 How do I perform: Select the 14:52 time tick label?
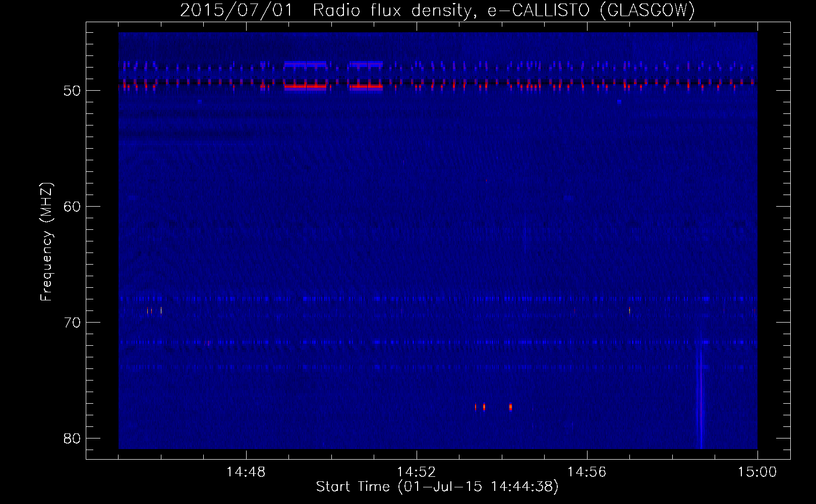click(417, 472)
